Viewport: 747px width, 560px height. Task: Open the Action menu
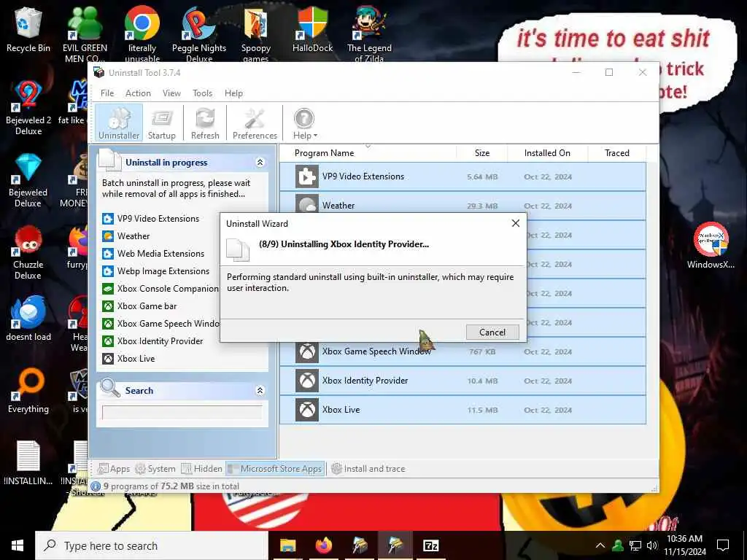pos(138,93)
